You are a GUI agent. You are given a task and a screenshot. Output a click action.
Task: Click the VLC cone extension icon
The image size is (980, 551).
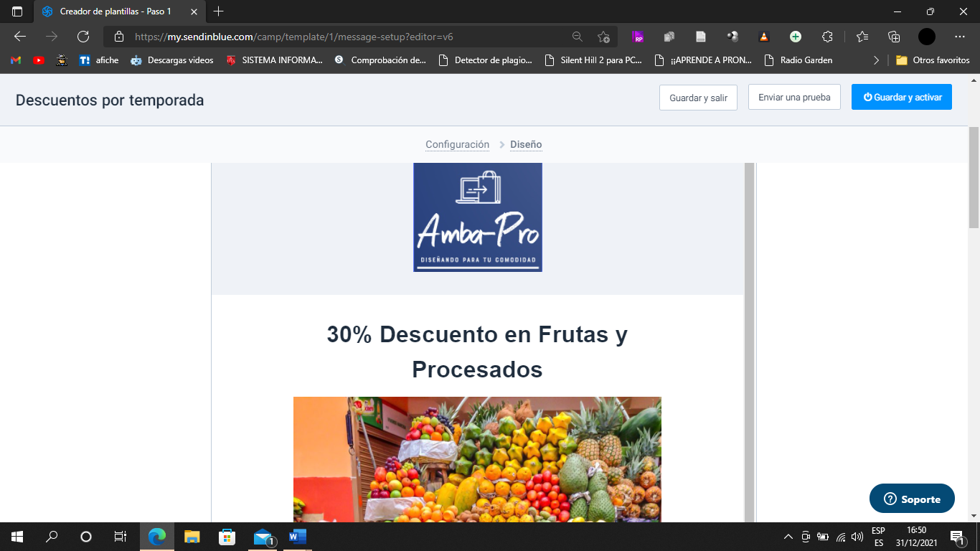tap(764, 37)
